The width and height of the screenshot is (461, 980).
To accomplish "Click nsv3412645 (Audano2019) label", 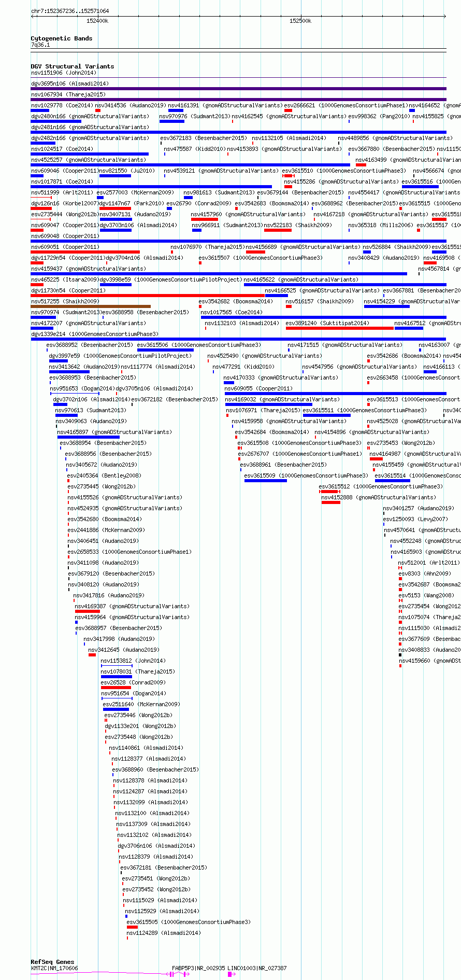I will [124, 650].
